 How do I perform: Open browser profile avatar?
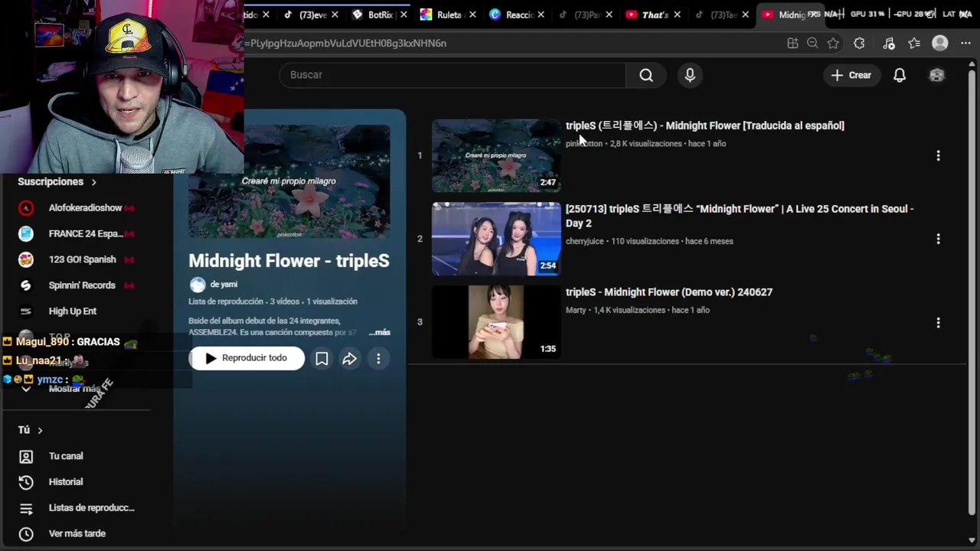click(x=940, y=44)
